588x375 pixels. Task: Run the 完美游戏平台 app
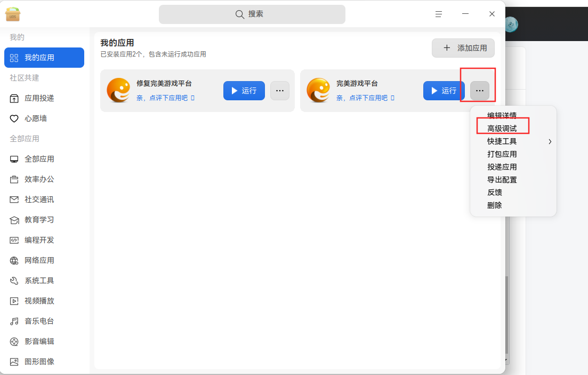pyautogui.click(x=444, y=91)
